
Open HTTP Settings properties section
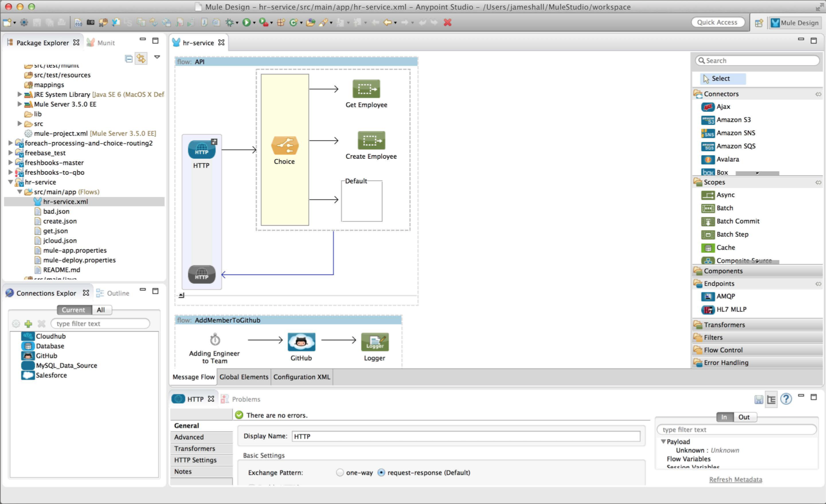pyautogui.click(x=201, y=460)
